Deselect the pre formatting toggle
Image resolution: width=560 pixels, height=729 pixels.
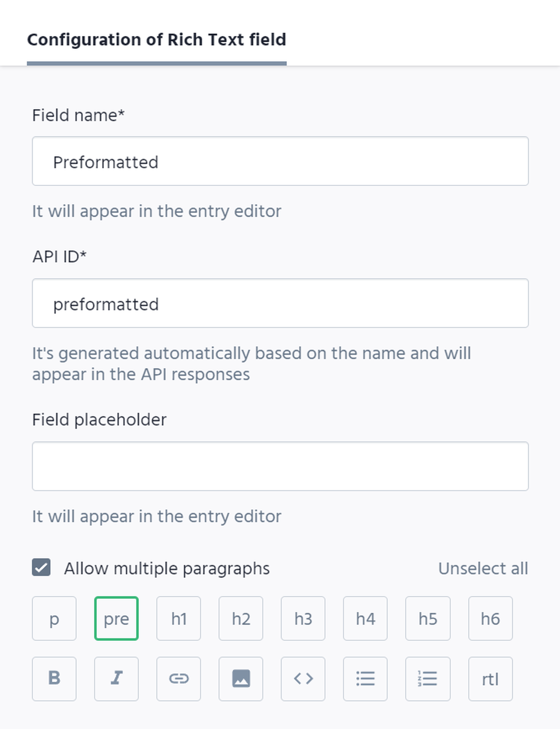click(116, 619)
